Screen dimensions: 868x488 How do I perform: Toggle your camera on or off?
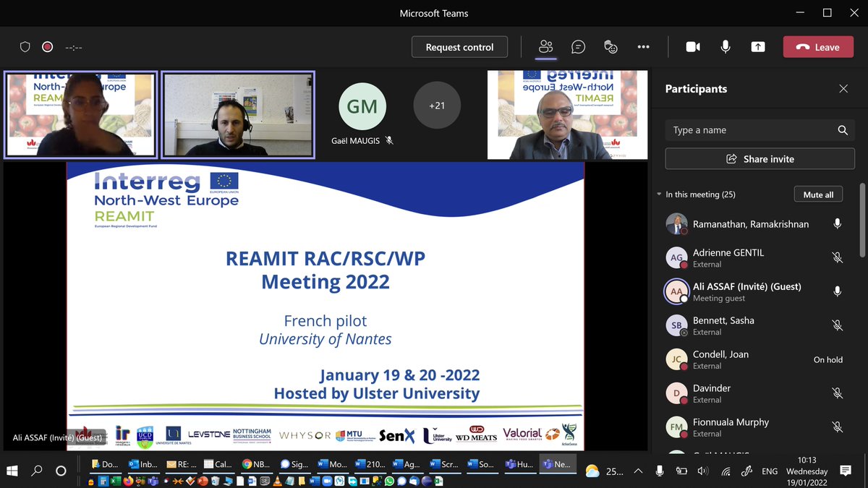click(x=693, y=47)
